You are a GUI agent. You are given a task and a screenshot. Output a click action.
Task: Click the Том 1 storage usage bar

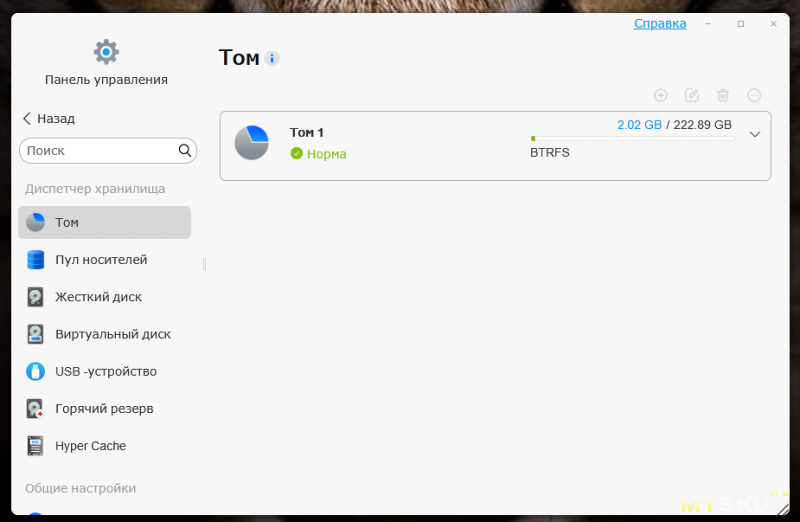point(631,138)
